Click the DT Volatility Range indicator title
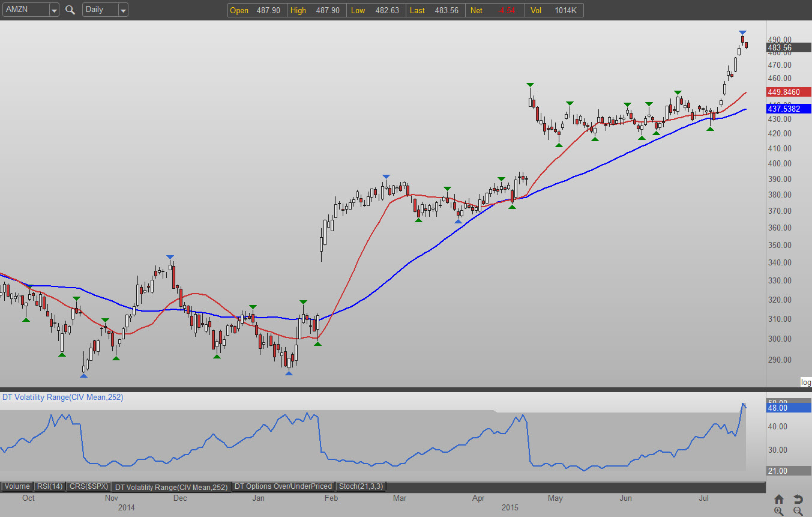 (x=62, y=397)
